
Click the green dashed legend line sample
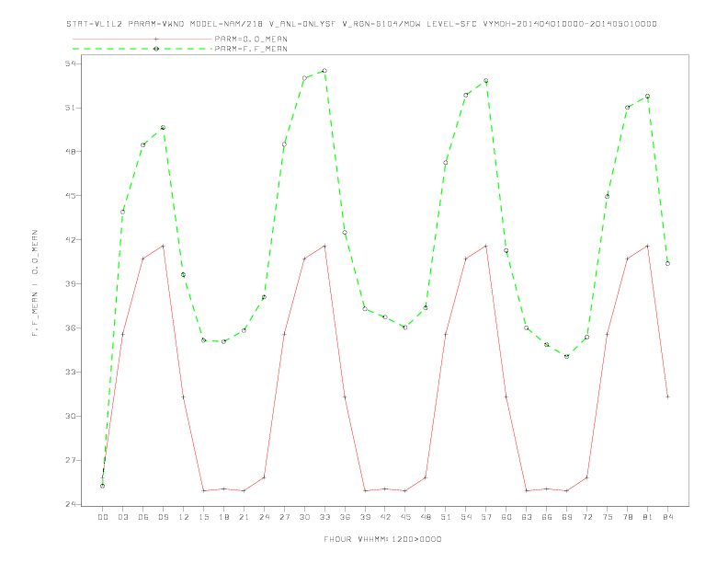142,49
